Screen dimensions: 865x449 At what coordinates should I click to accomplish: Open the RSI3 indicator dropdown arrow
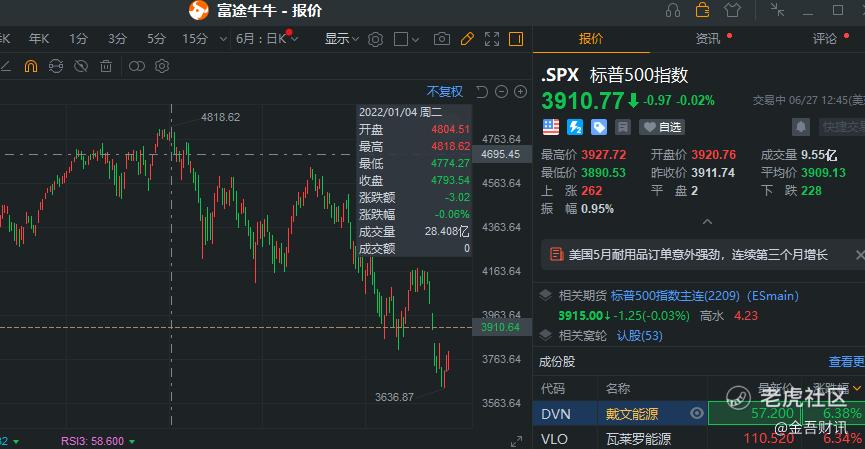pyautogui.click(x=132, y=442)
